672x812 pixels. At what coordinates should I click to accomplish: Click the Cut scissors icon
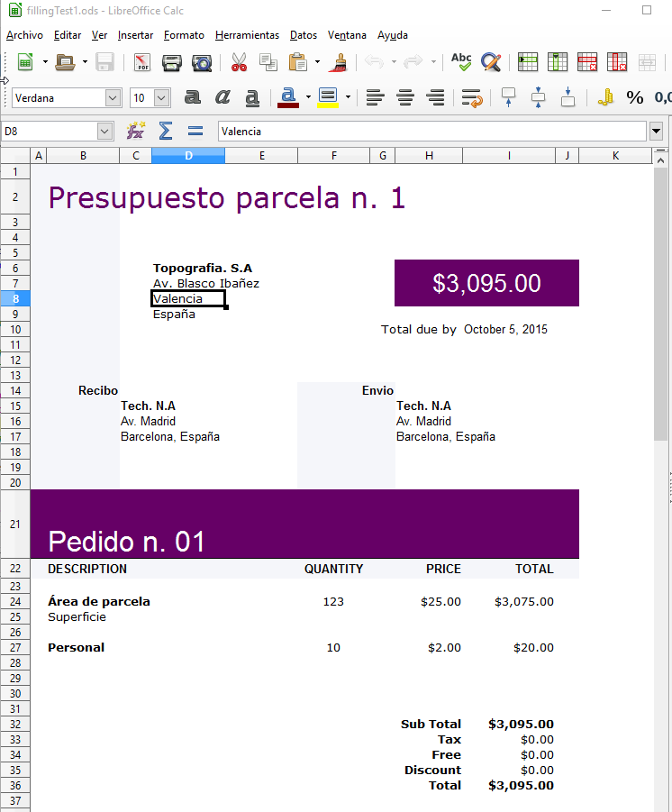pyautogui.click(x=239, y=62)
